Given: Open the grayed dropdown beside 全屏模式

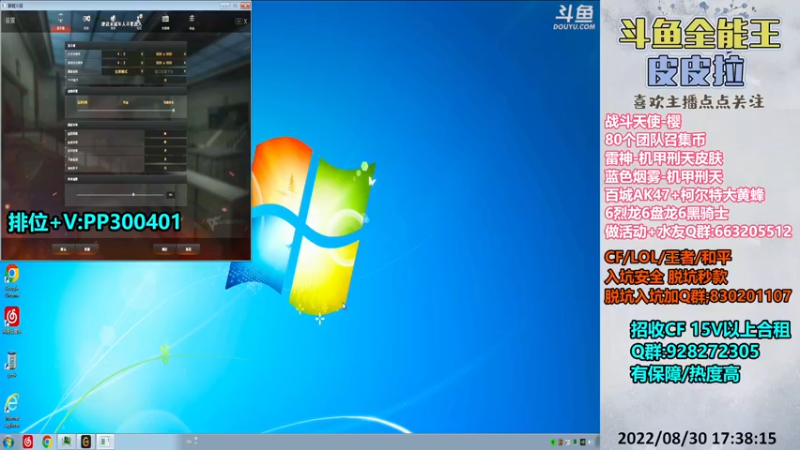Looking at the screenshot, I should coord(165,71).
